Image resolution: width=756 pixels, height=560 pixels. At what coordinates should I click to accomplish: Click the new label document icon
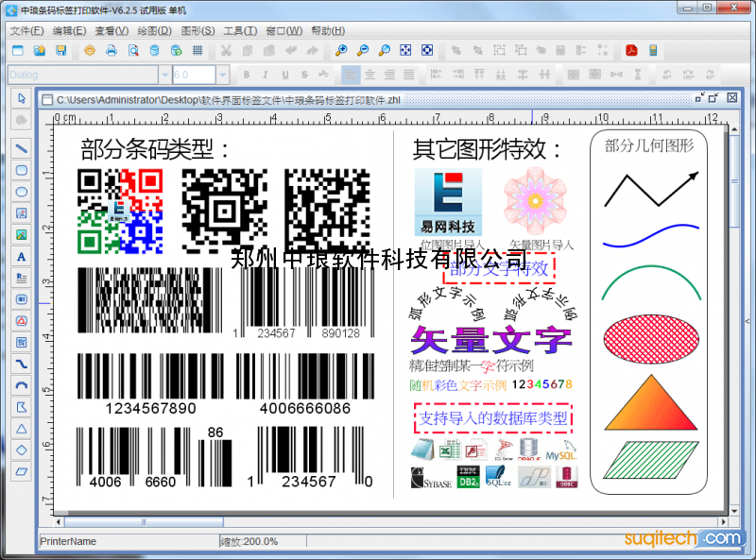coord(18,50)
